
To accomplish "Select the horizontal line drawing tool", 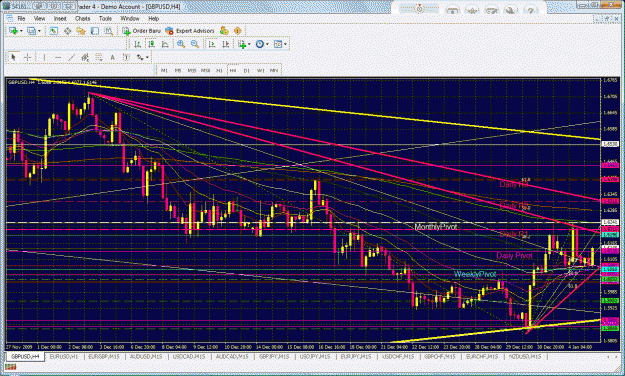I will 58,58.
